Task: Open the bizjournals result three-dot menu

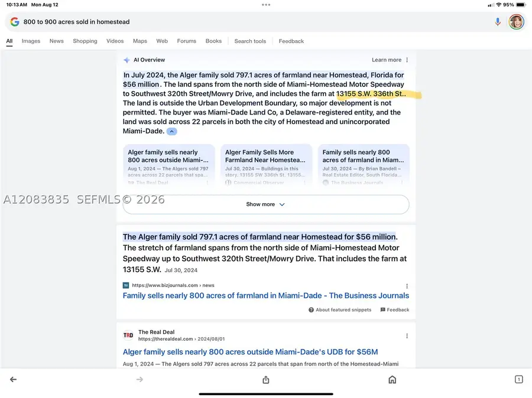Action: [x=407, y=286]
